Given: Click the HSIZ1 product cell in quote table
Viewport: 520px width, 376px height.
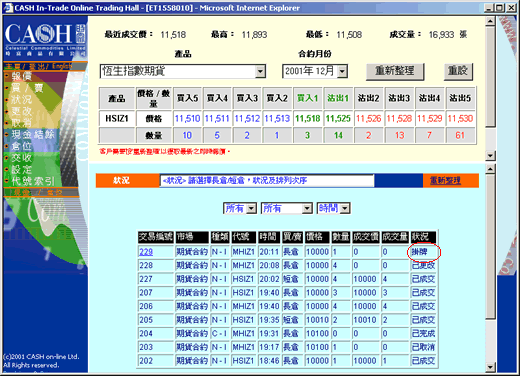Looking at the screenshot, I should tap(117, 119).
